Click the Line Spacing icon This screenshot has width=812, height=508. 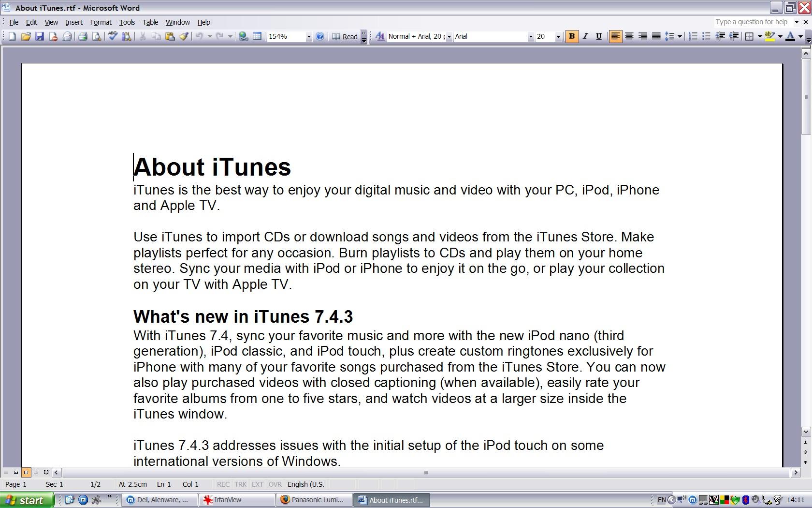(669, 36)
